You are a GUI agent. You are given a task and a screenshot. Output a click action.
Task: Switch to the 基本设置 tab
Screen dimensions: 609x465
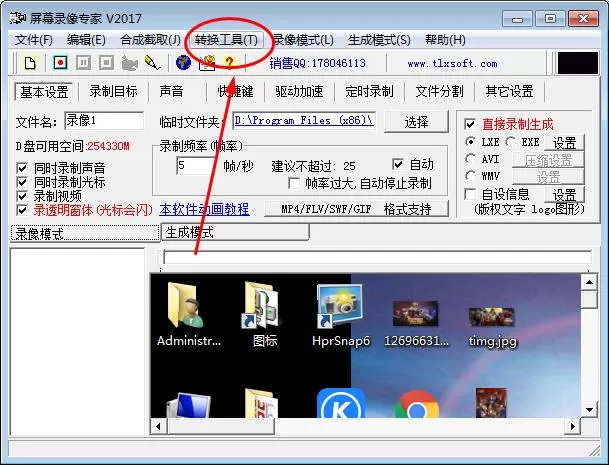(44, 92)
